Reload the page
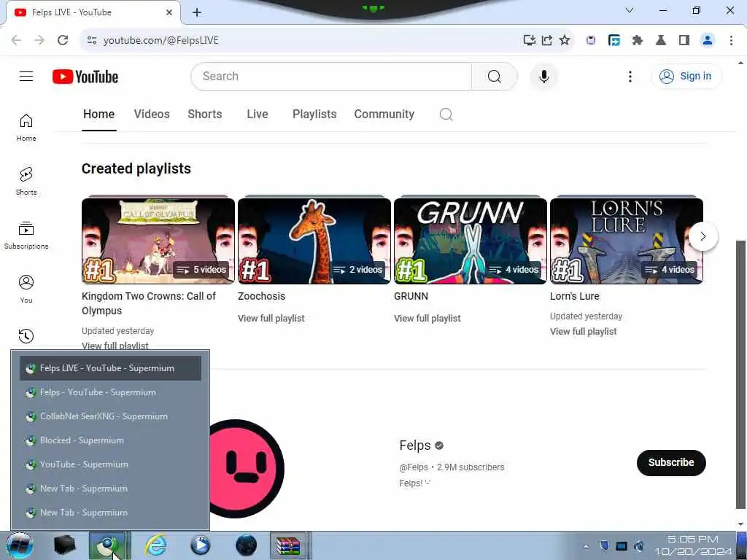This screenshot has width=747, height=560. 63,40
